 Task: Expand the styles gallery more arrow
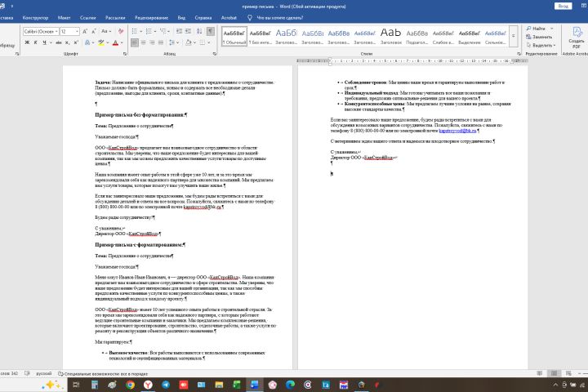tap(514, 36)
